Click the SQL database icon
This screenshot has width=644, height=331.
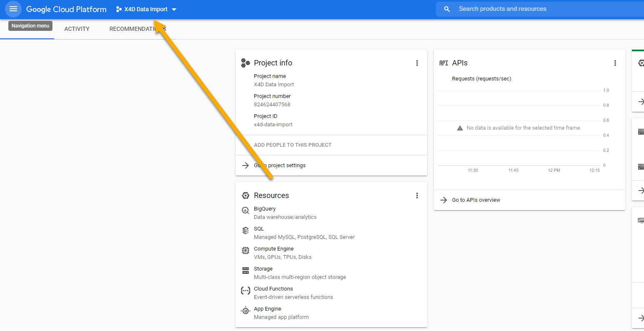(x=246, y=231)
